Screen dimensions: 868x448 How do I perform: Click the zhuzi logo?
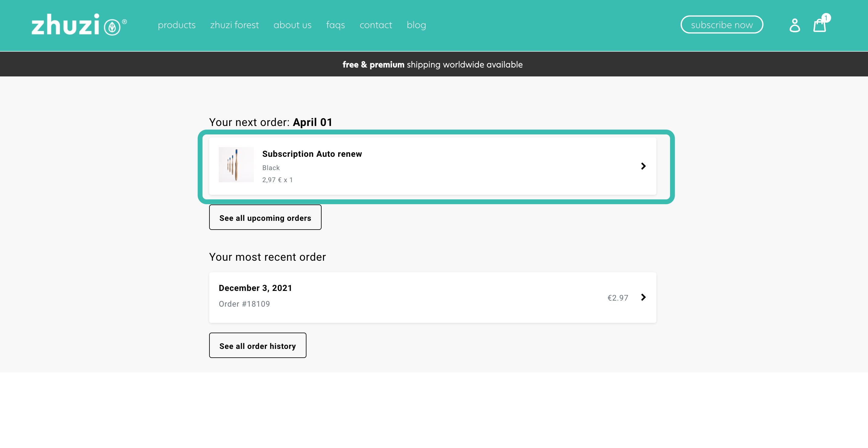coord(79,24)
